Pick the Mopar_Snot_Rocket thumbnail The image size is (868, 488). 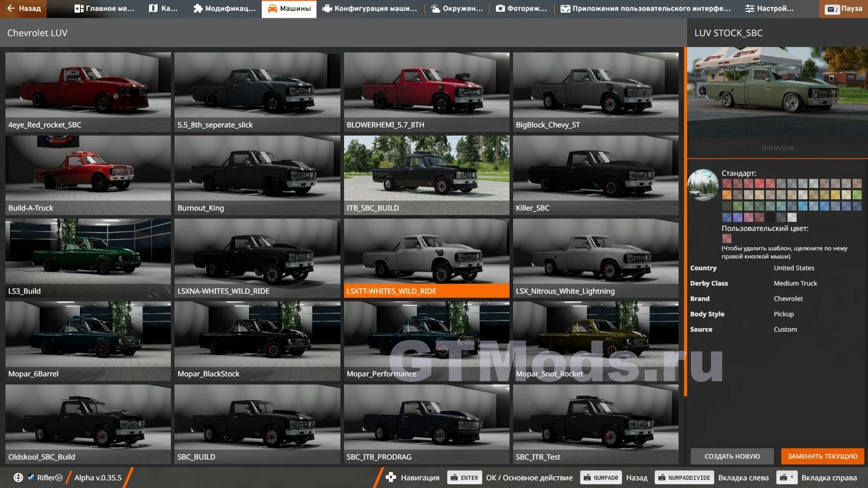[595, 341]
